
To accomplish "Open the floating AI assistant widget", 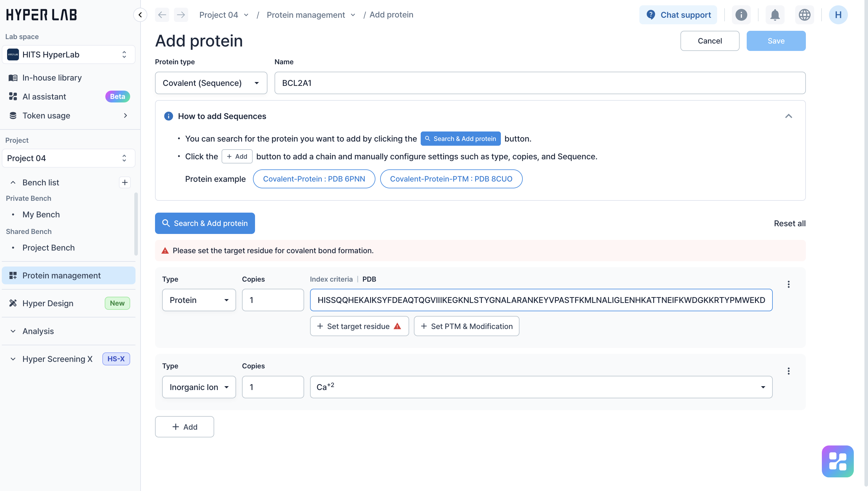I will pyautogui.click(x=837, y=461).
